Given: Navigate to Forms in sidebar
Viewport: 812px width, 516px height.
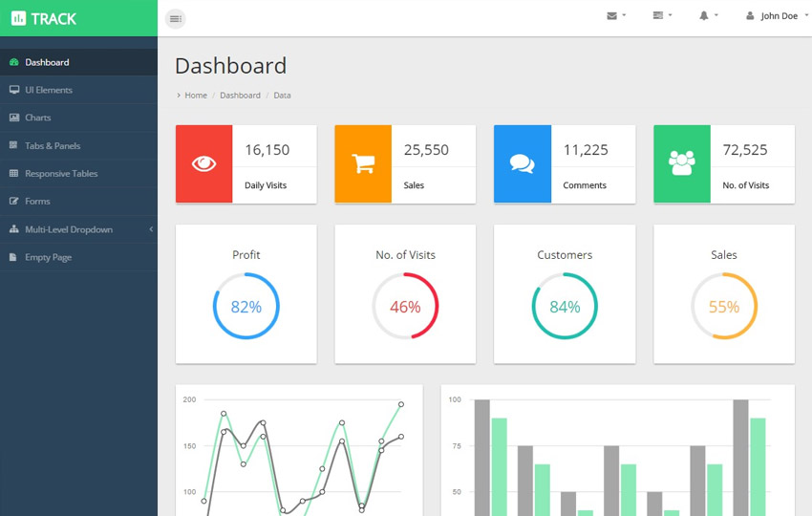Looking at the screenshot, I should 78,201.
